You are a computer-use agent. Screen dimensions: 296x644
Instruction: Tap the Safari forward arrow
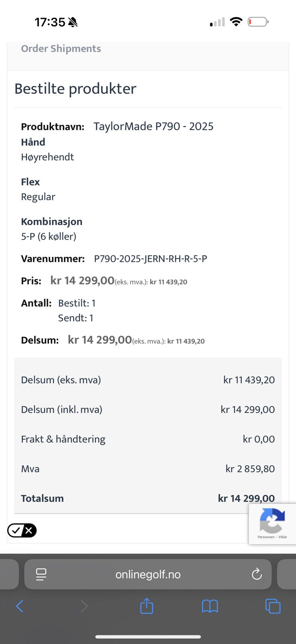(84, 606)
